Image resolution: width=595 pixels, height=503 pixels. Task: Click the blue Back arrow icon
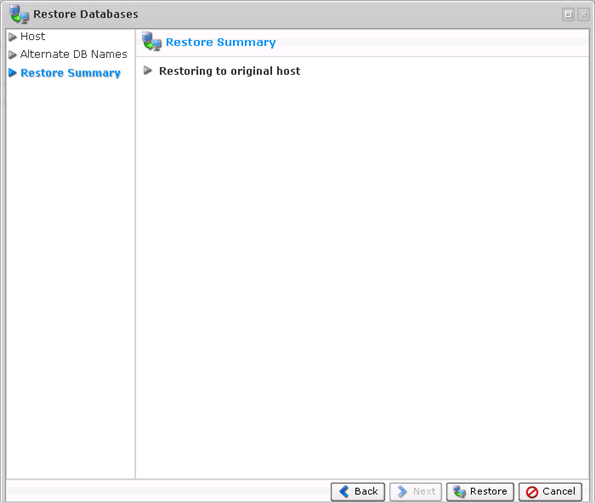coord(344,491)
